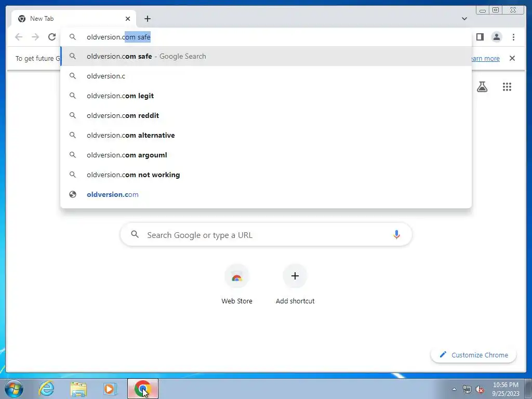Choose suggestion oldversion.com safe - Google Search
532x399 pixels.
[266, 56]
